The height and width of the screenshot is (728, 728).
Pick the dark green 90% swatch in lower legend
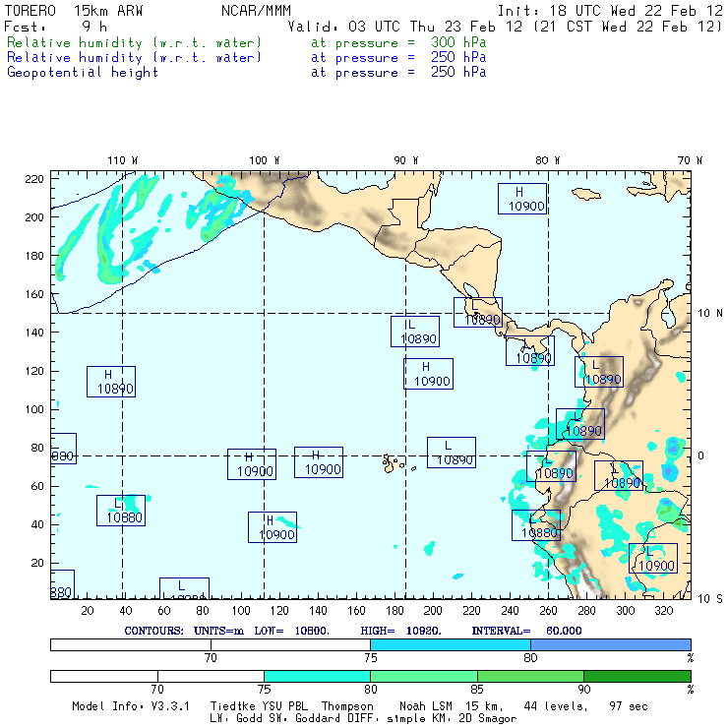(637, 677)
